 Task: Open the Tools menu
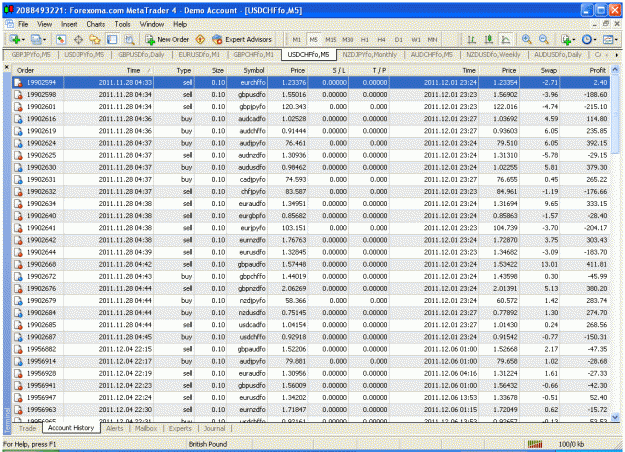tap(122, 24)
